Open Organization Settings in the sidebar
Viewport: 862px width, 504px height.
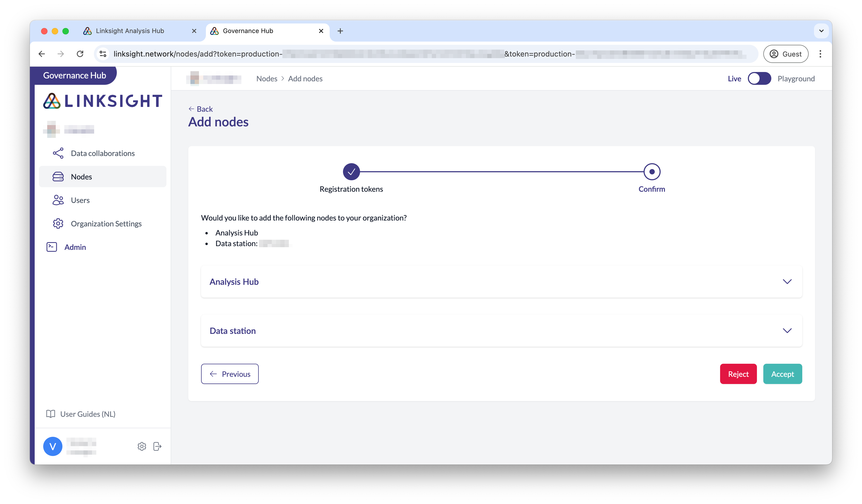(x=103, y=224)
